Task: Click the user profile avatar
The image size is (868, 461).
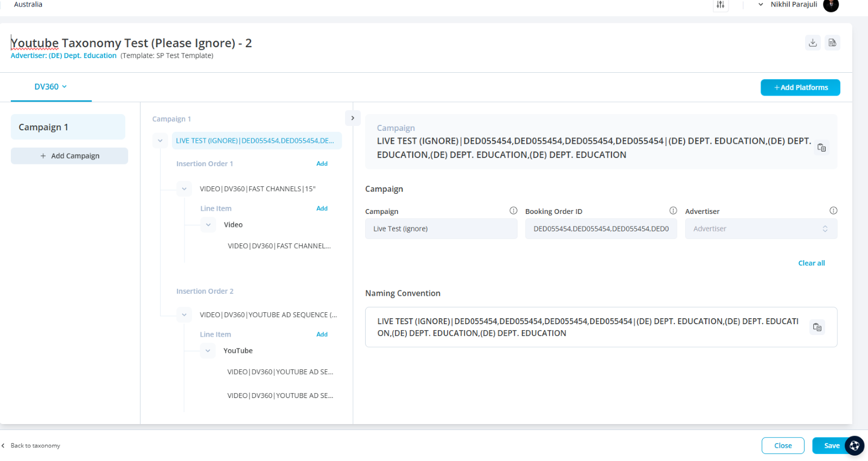Action: coord(831,5)
